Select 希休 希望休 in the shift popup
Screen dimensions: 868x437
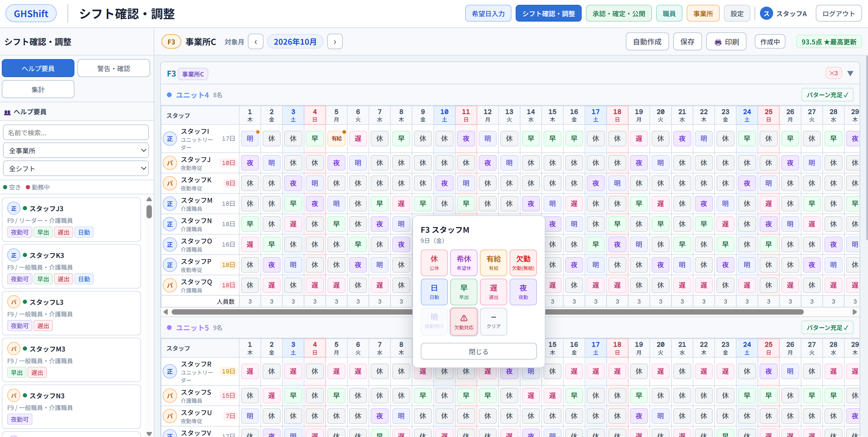tap(464, 263)
